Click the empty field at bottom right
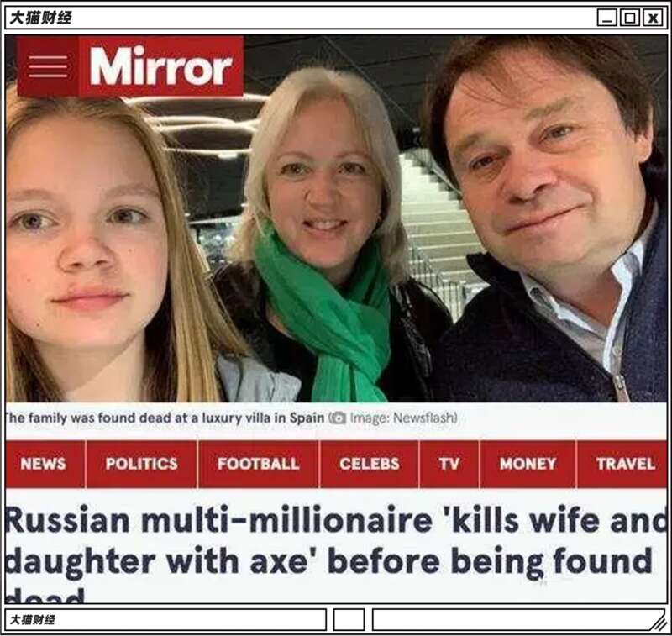672x636 pixels. pyautogui.click(x=510, y=620)
